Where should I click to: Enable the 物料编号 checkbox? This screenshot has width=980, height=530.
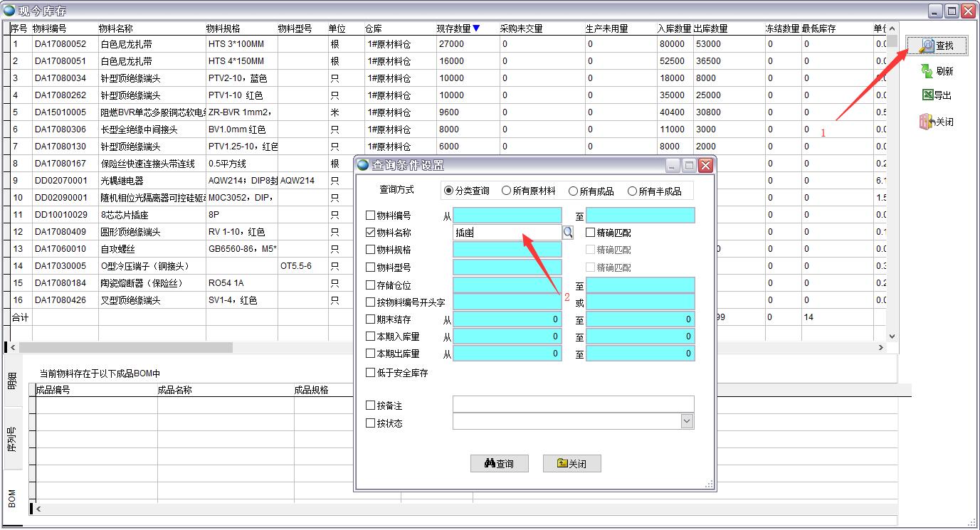tap(370, 216)
